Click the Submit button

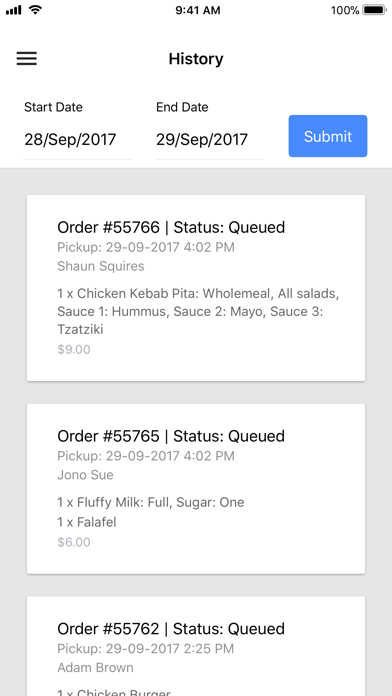click(328, 136)
